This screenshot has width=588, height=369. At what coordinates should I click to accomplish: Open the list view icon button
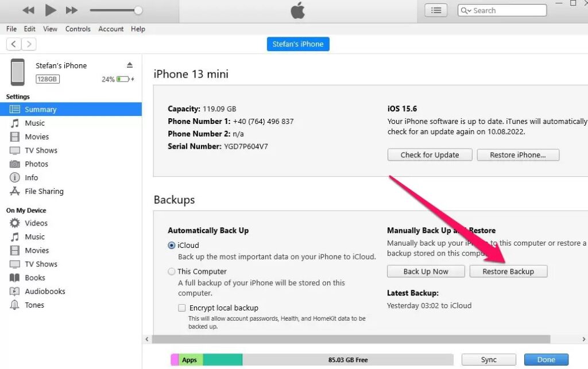(x=436, y=10)
